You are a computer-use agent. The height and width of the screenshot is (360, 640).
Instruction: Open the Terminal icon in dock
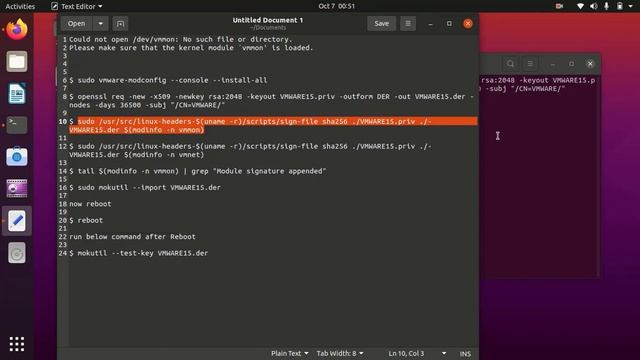click(17, 125)
